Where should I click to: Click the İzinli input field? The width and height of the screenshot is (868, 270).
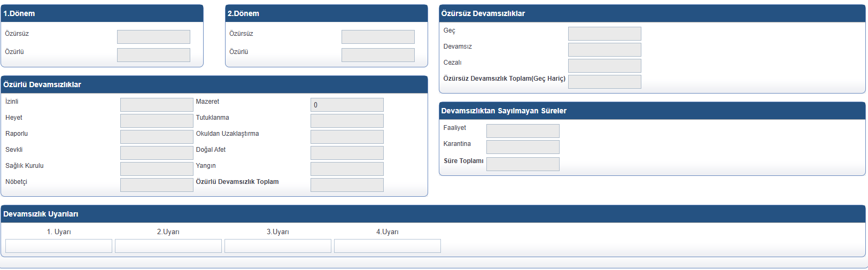click(157, 105)
